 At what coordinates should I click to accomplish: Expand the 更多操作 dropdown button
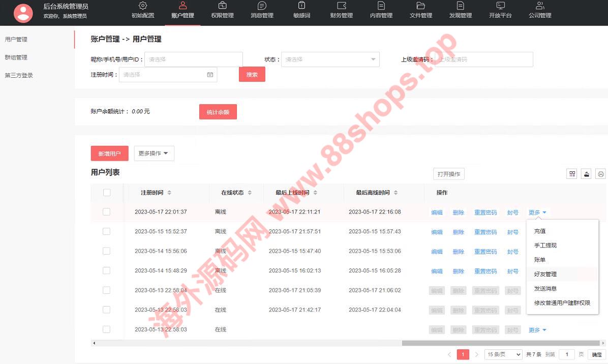coord(154,154)
